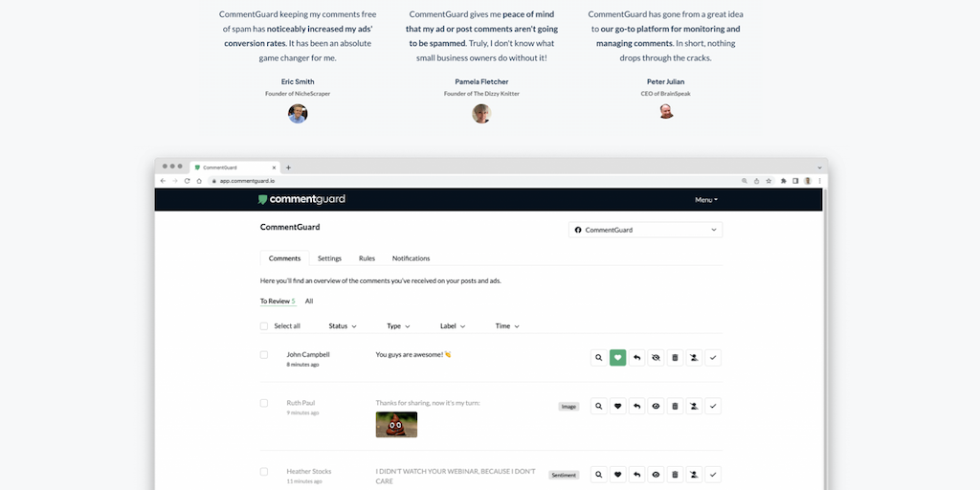The width and height of the screenshot is (980, 490).
Task: Click the browser forward arrow
Action: (175, 181)
